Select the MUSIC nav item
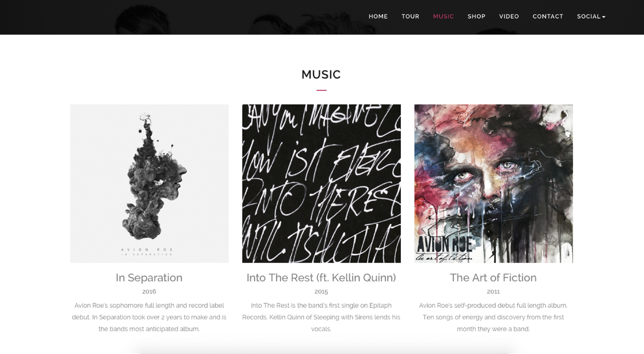Viewport: 644px width, 354px height. point(444,17)
